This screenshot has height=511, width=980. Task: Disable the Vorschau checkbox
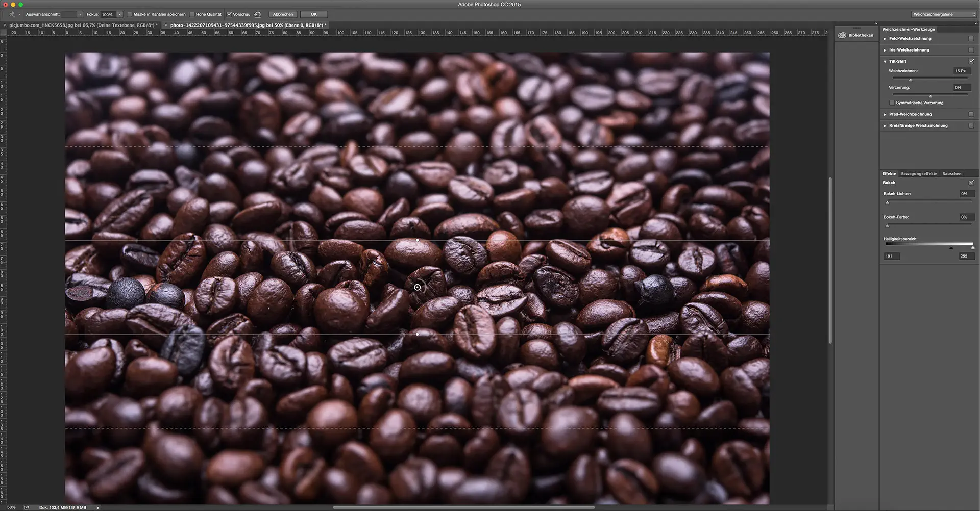(x=229, y=14)
